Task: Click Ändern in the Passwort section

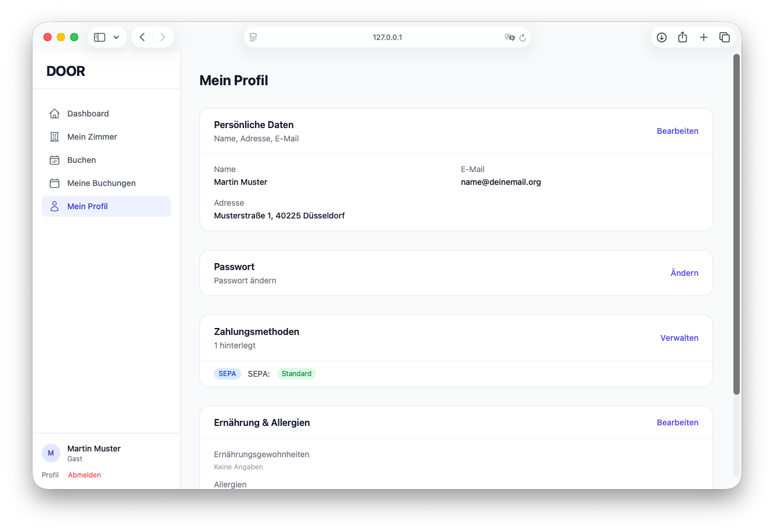Action: click(x=684, y=273)
